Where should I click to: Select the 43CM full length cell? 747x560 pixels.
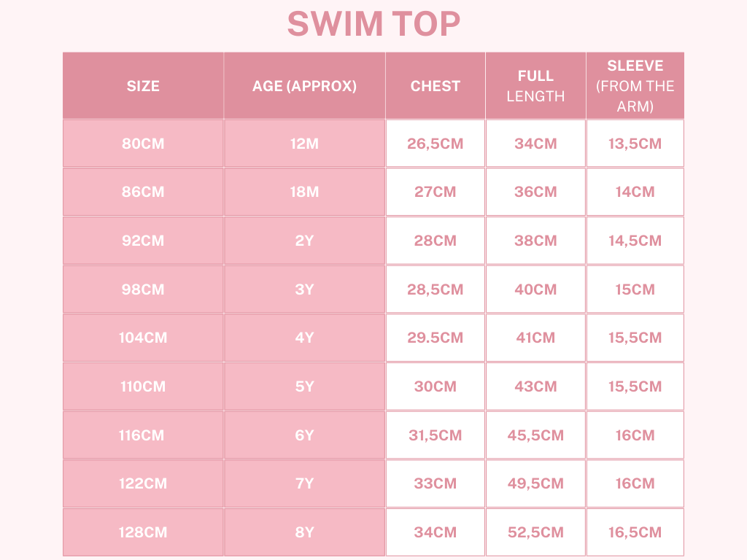[535, 386]
